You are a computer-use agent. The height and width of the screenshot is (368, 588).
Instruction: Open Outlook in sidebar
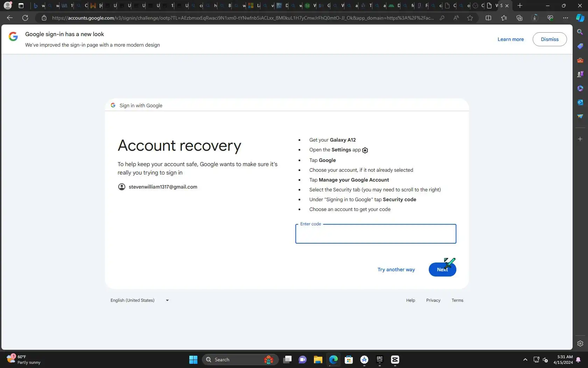[x=580, y=102]
